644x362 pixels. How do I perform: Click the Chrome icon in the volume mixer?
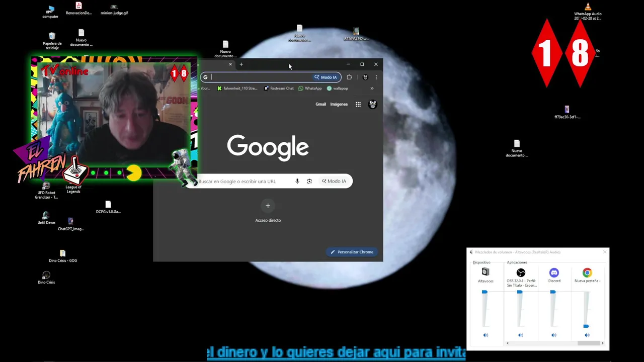click(x=587, y=273)
